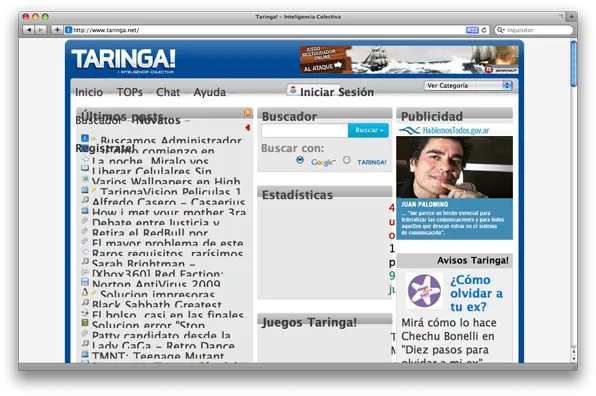This screenshot has width=596, height=396.
Task: Select the Google search radio button
Action: pos(300,160)
